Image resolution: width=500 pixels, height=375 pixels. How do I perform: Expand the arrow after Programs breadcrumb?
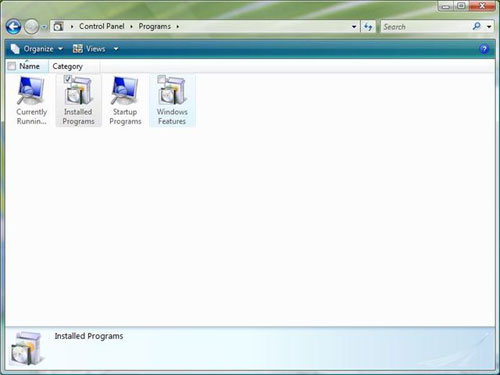(x=178, y=27)
